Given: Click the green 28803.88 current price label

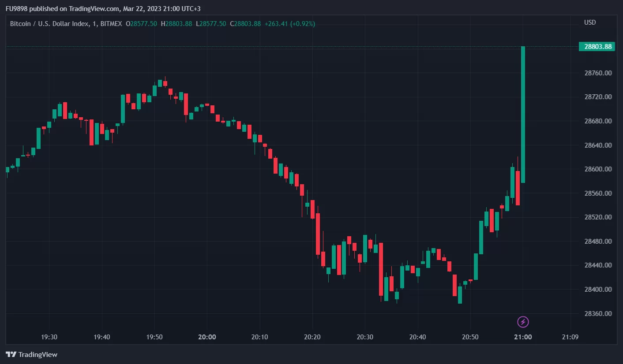Looking at the screenshot, I should click(597, 47).
